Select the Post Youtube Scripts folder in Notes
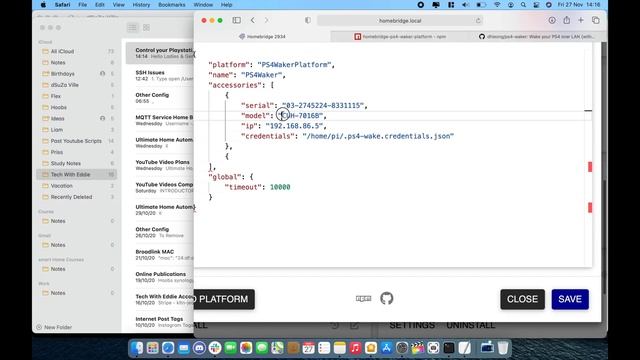This screenshot has width=640, height=360. pyautogui.click(x=77, y=141)
